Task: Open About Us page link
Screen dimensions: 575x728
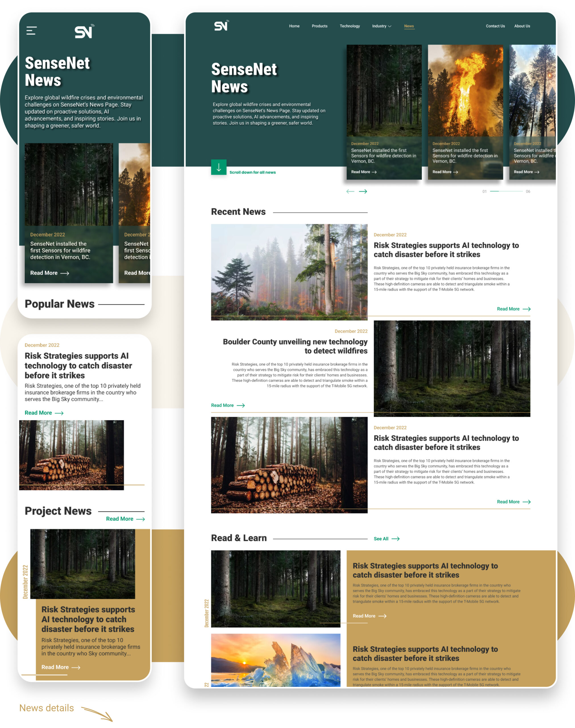Action: pos(522,26)
